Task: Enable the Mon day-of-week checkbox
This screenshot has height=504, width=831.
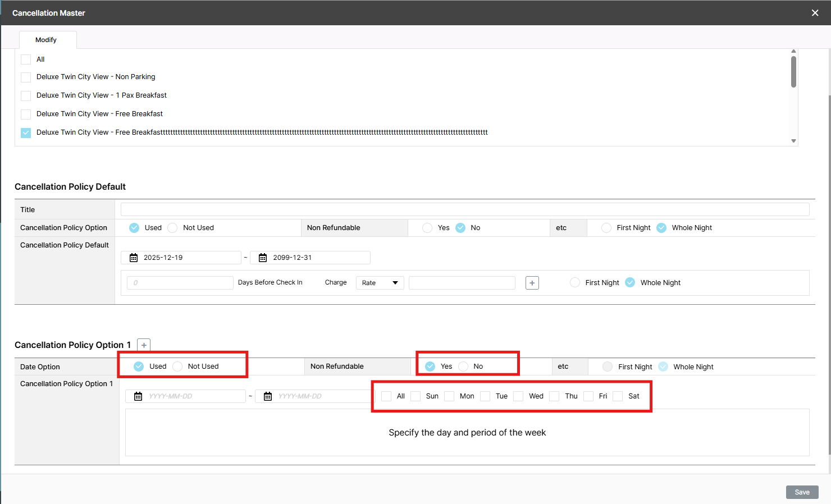Action: [449, 396]
